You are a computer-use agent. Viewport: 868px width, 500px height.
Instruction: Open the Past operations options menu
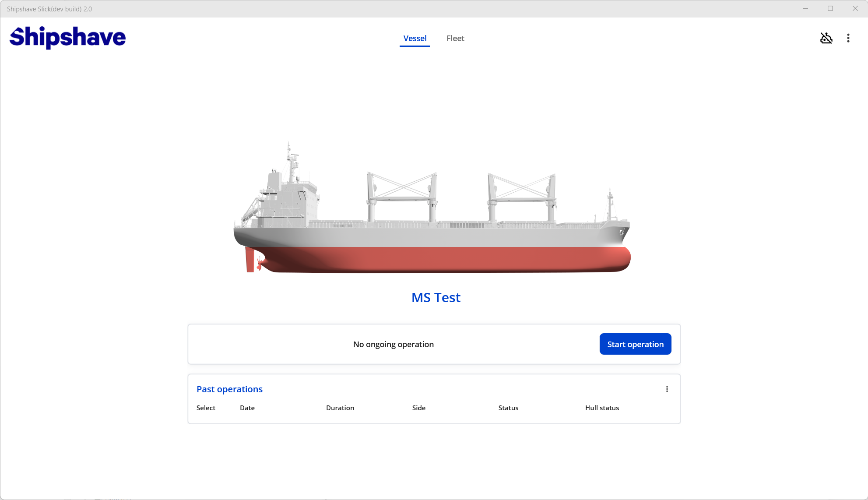coord(667,389)
